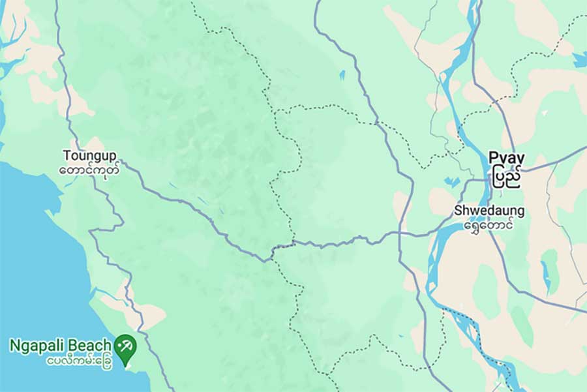The width and height of the screenshot is (587, 392).
Task: Click the Burmese name below Toungup
Action: (90, 169)
